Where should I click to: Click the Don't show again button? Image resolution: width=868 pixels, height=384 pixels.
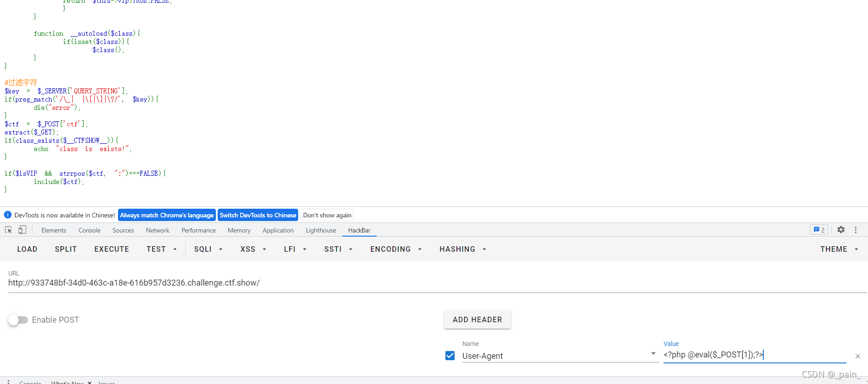coord(327,215)
